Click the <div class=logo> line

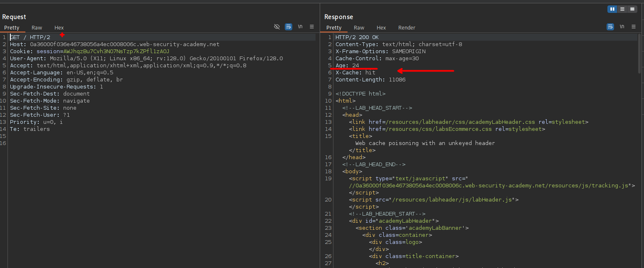coord(395,242)
